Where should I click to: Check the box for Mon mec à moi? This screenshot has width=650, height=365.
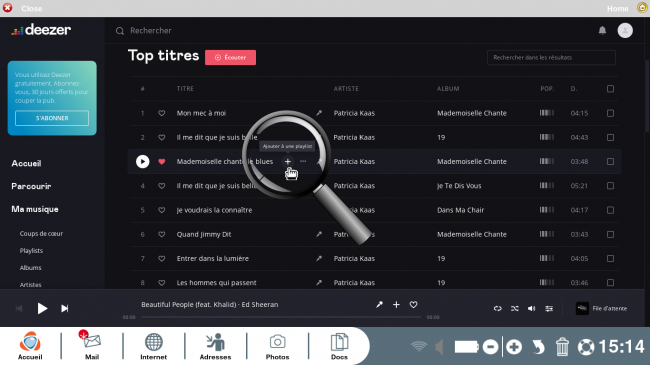[x=610, y=113]
